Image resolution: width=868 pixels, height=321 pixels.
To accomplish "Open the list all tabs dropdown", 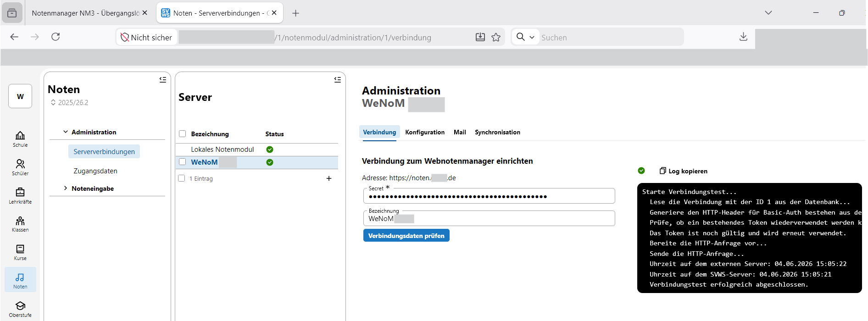I will point(768,13).
